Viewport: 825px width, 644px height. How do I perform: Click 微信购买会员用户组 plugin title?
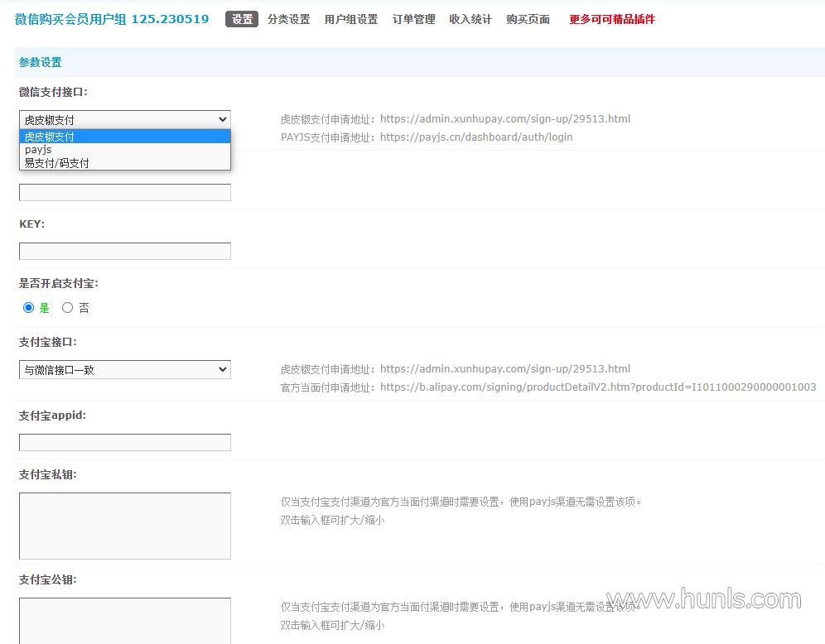112,19
